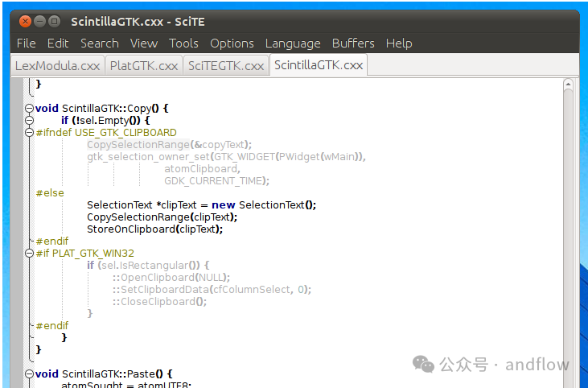588x388 pixels.
Task: Switch to the PlatGTK.cxx tab
Action: coord(144,66)
